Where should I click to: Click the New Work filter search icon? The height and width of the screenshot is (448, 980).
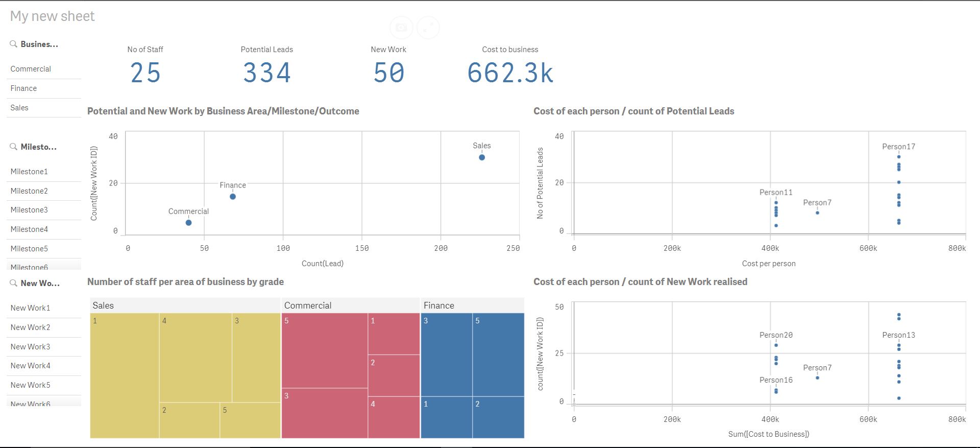coord(14,284)
